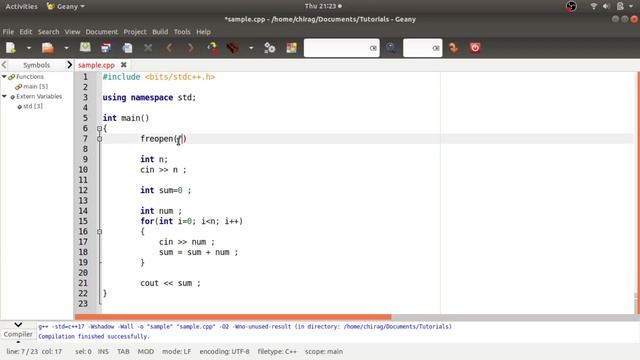Click the go-to-line number field
640x360 pixels.
coord(418,48)
